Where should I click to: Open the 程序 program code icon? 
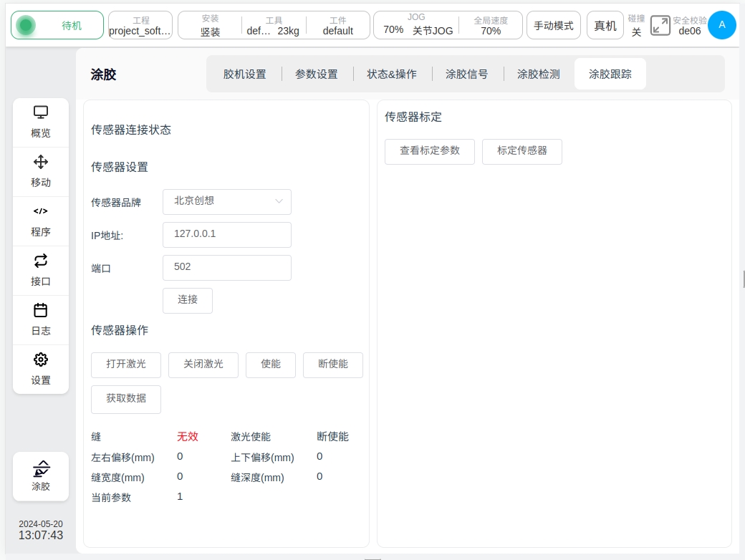click(41, 212)
